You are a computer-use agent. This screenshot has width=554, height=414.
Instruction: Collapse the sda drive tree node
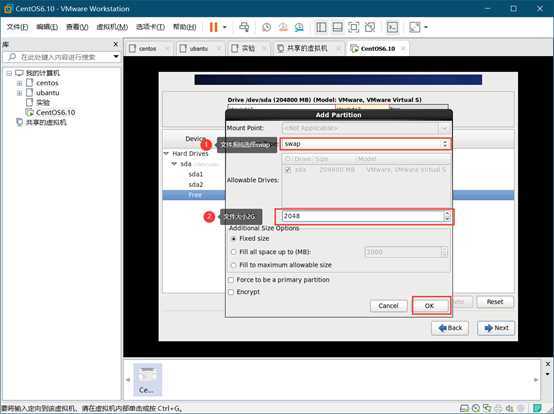174,164
